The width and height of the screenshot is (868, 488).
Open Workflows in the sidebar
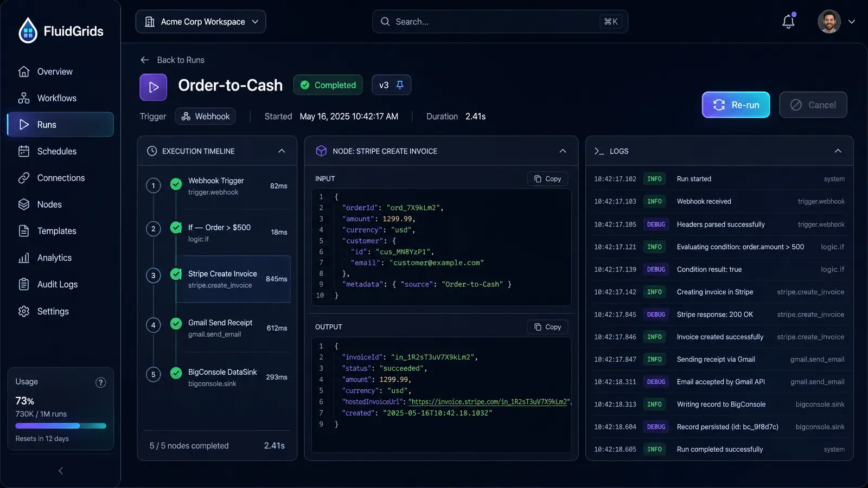(60, 98)
